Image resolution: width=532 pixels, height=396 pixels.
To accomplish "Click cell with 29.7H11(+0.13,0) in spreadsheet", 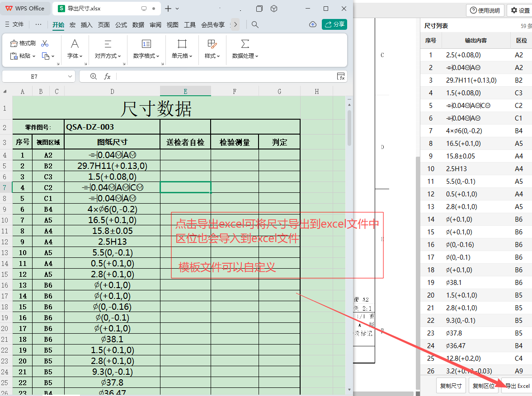I will click(x=112, y=166).
